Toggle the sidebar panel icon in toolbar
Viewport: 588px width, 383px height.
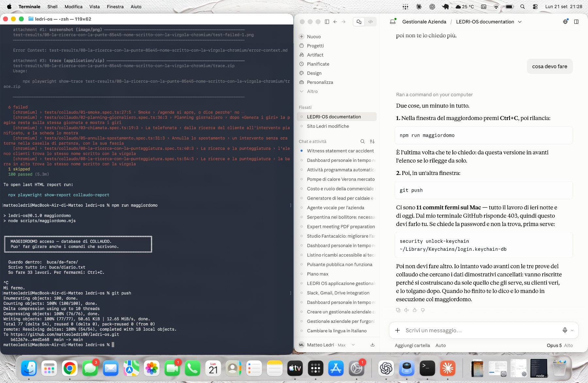click(327, 22)
